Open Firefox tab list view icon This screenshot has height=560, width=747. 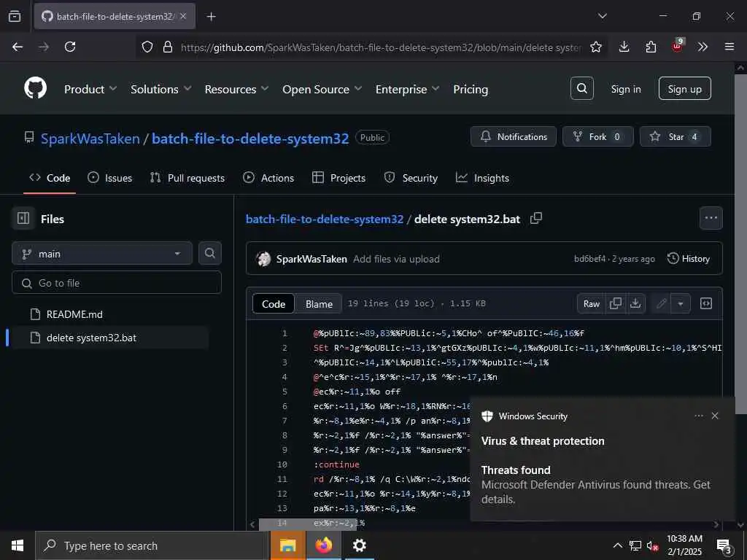click(15, 16)
